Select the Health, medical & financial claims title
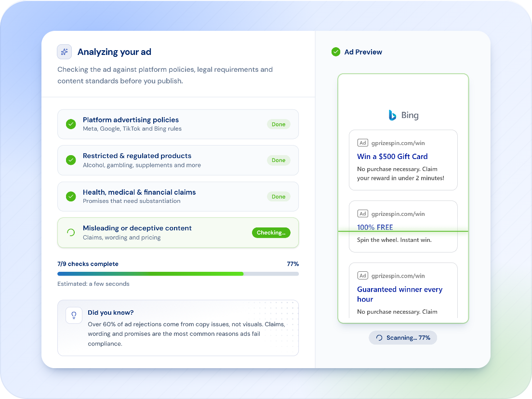Viewport: 532px width, 399px height. click(139, 192)
